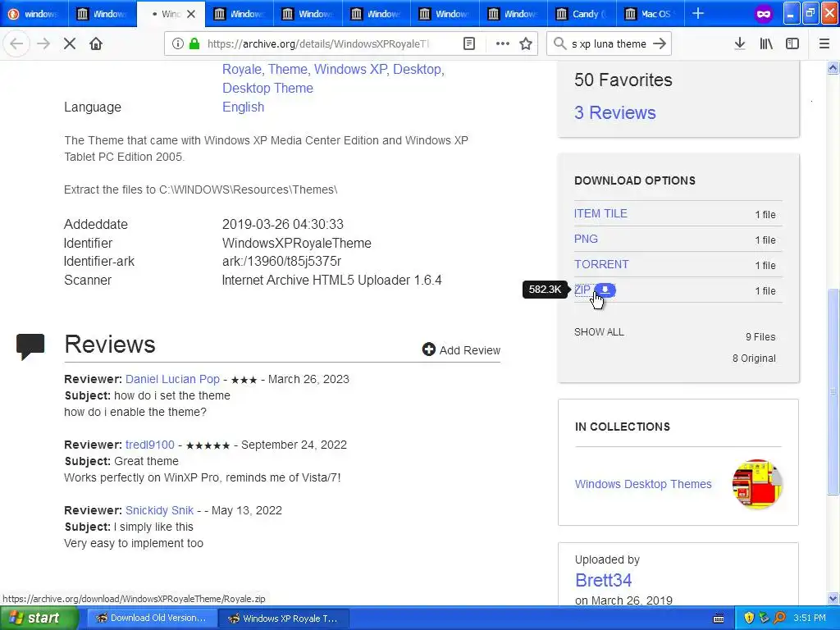
Task: Switch to the first 'windows' tab
Action: 34,14
